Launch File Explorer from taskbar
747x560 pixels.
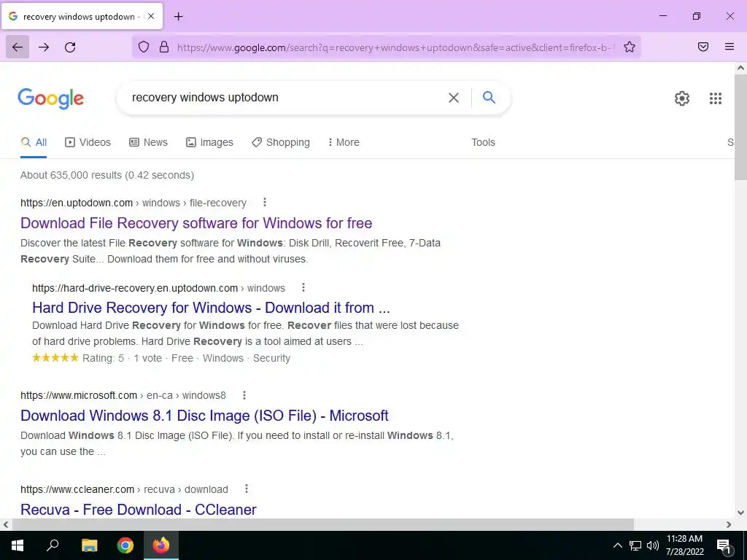pyautogui.click(x=89, y=545)
